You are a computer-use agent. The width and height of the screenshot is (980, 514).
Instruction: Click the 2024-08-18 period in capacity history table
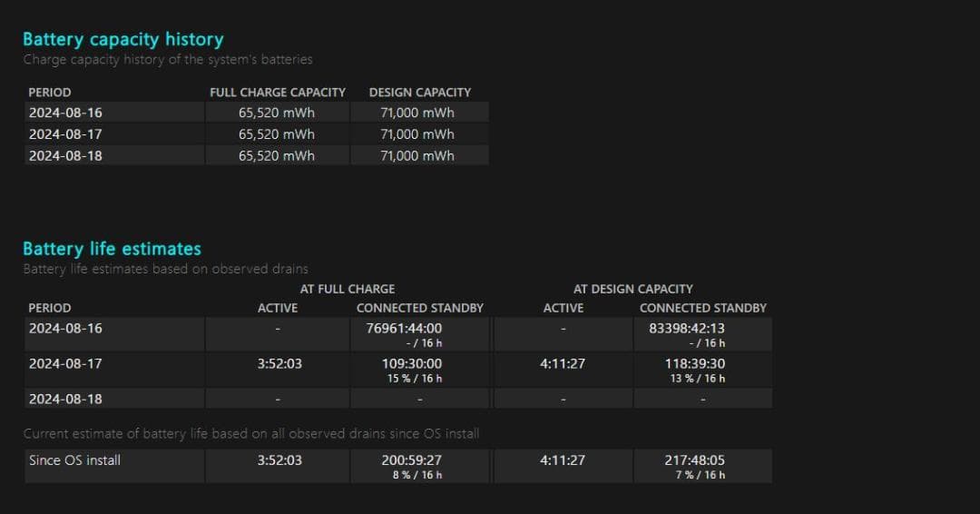[x=65, y=155]
